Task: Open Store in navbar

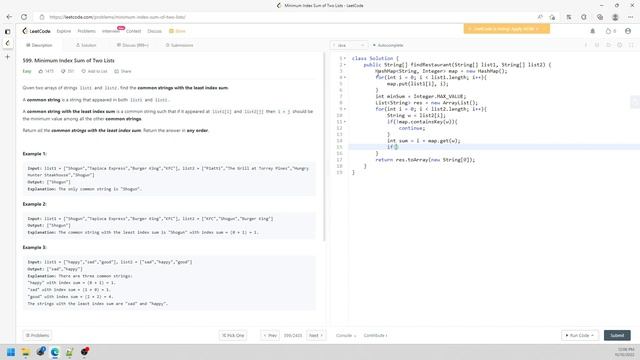Action: (x=178, y=31)
